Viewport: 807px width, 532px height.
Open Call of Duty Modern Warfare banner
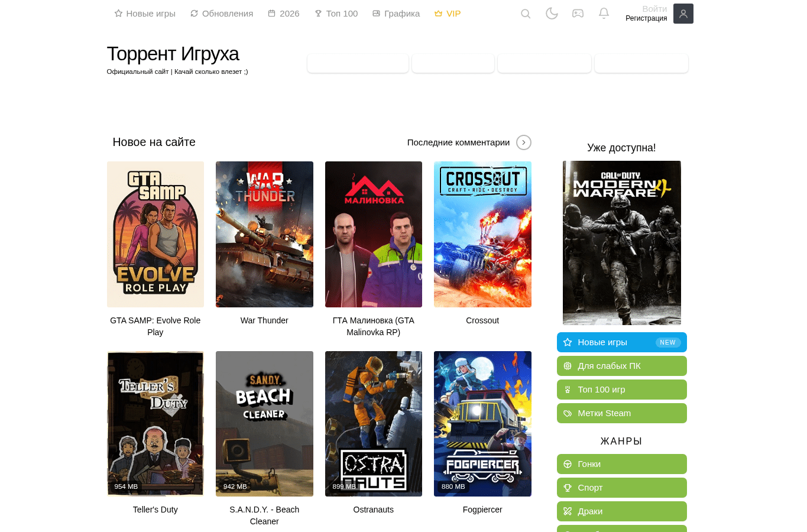[x=622, y=243]
